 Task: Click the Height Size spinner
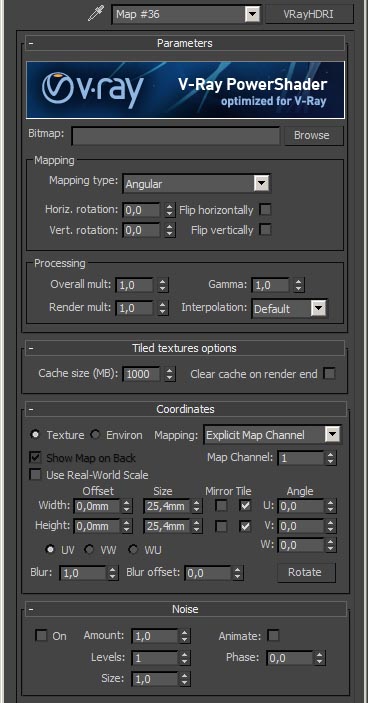click(196, 526)
